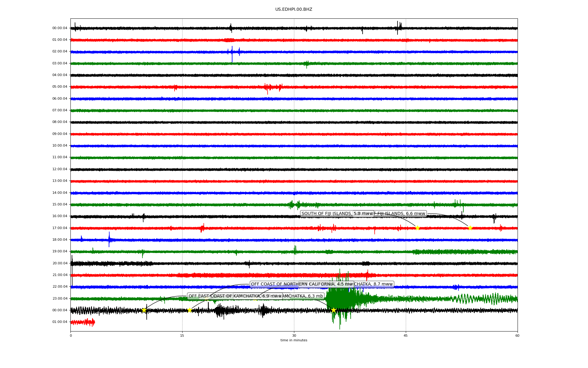Screen dimensions: 588x368
Task: Select the 17:00:04 time label
Action: click(60, 228)
